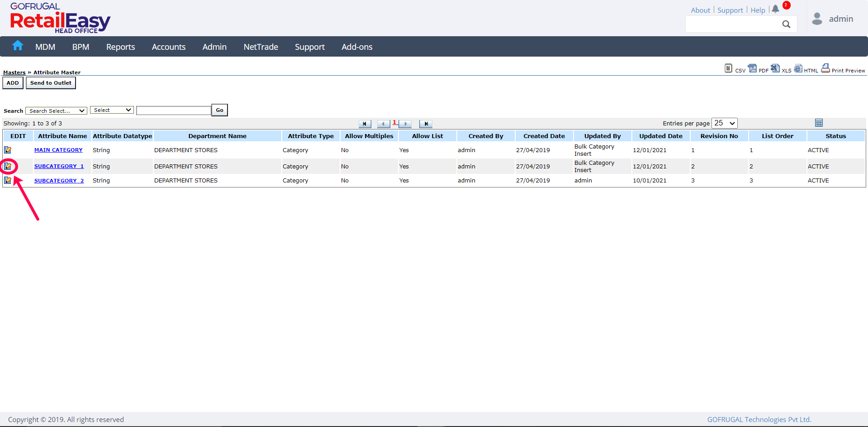
Task: Open the NetTrade menu
Action: tap(261, 47)
